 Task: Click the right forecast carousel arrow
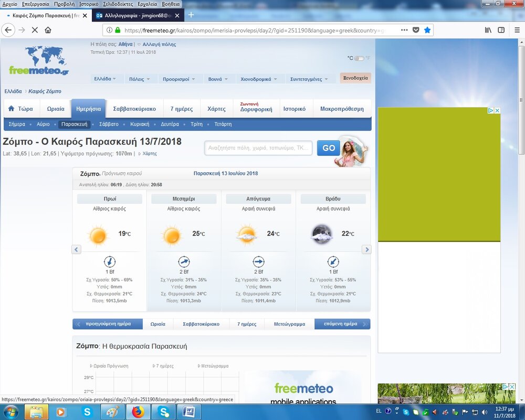366,249
